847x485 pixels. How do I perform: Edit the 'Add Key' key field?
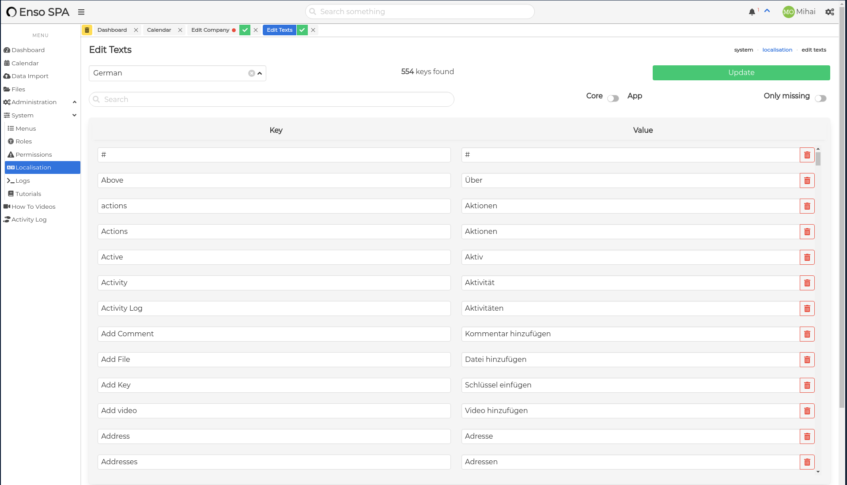tap(274, 385)
